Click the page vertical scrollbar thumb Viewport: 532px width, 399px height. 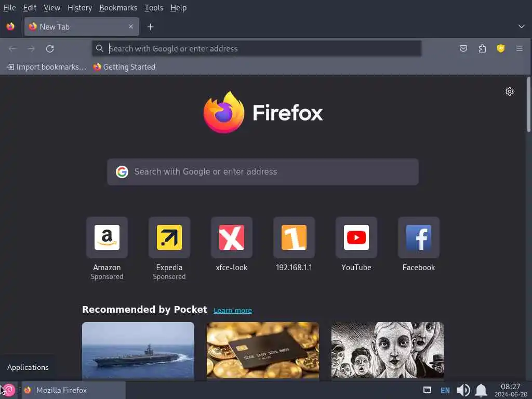pos(528,104)
